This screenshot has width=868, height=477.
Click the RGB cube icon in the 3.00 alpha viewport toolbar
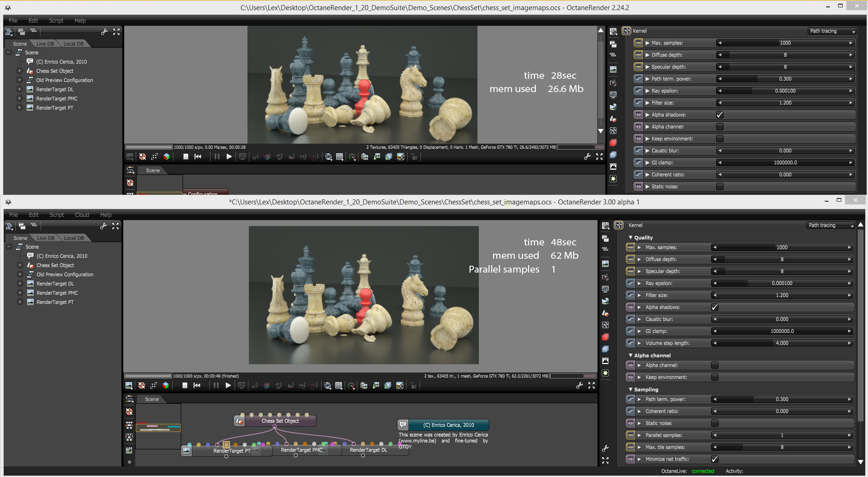pos(166,386)
